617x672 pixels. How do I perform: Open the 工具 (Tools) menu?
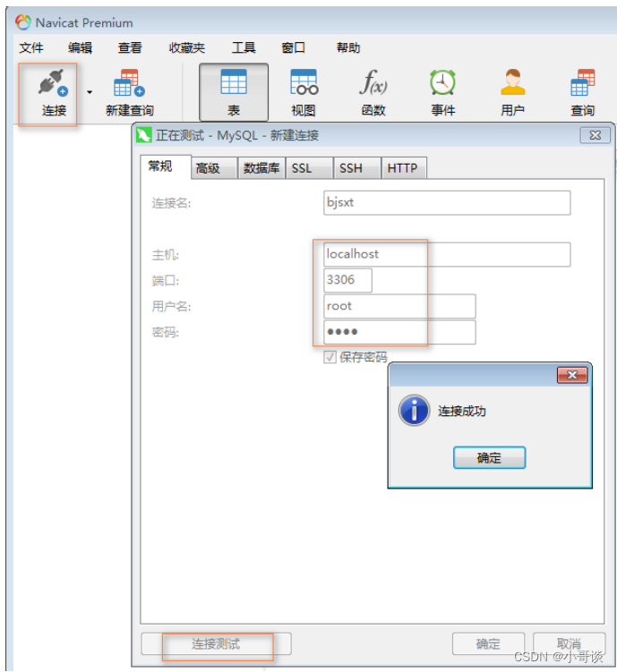[x=244, y=47]
